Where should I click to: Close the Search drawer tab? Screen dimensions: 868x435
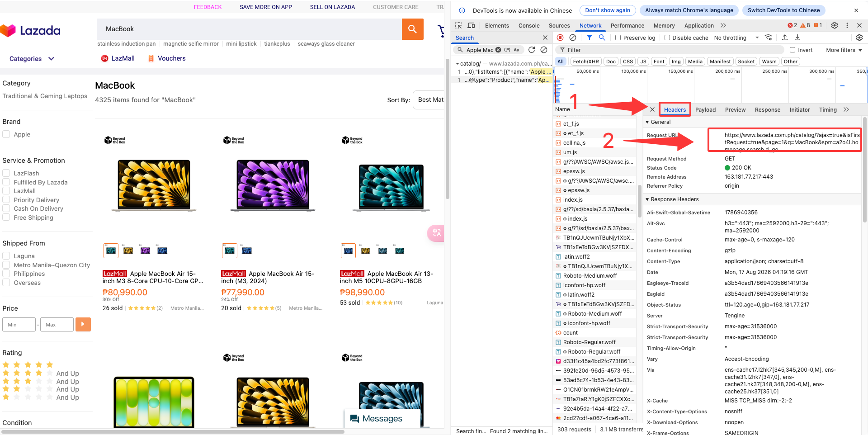(545, 38)
